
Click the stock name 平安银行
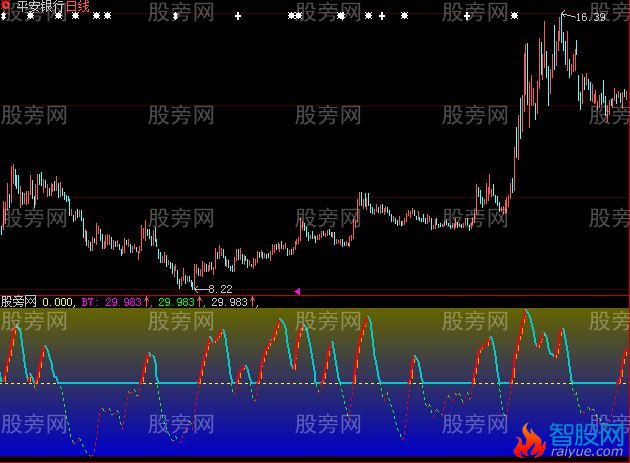click(x=40, y=6)
